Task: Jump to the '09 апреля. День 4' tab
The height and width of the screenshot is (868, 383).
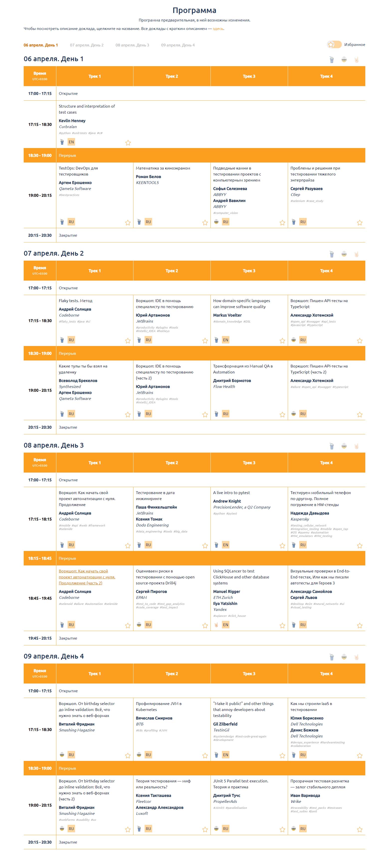Action: pyautogui.click(x=178, y=45)
